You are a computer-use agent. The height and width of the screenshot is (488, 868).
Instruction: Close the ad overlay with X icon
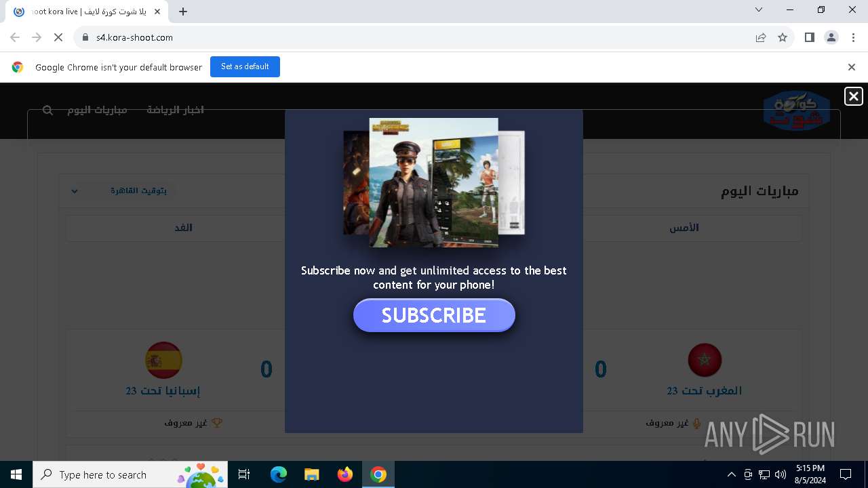854,96
